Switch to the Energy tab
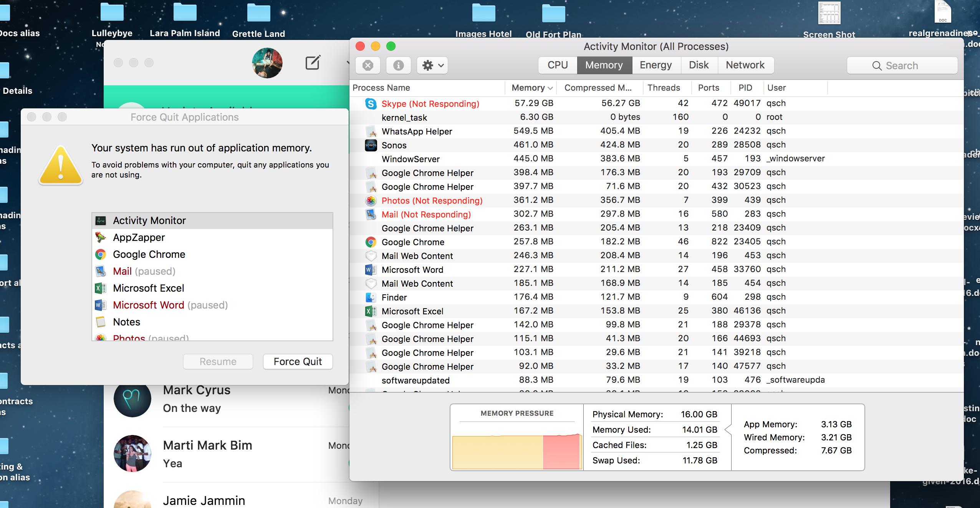This screenshot has height=508, width=980. pos(656,65)
